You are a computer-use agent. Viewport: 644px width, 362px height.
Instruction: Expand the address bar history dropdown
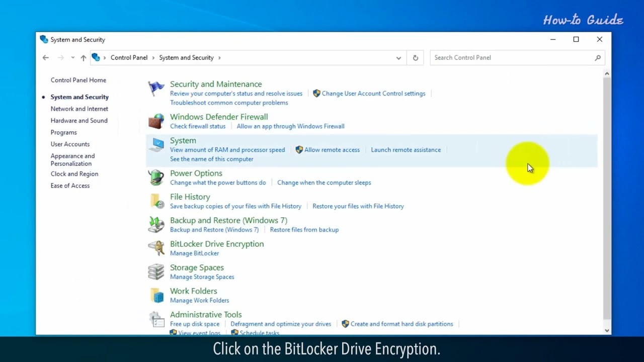398,57
